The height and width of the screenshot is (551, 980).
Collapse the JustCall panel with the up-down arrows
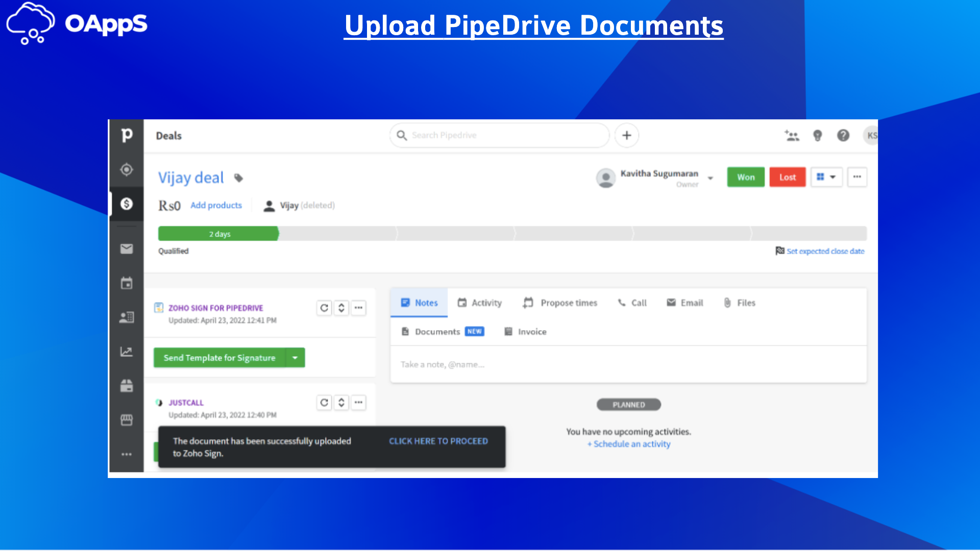(x=341, y=403)
